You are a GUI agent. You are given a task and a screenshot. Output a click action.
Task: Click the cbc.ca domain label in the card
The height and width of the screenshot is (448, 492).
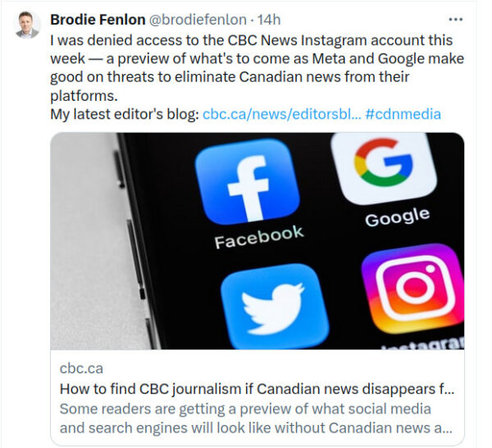(x=81, y=368)
